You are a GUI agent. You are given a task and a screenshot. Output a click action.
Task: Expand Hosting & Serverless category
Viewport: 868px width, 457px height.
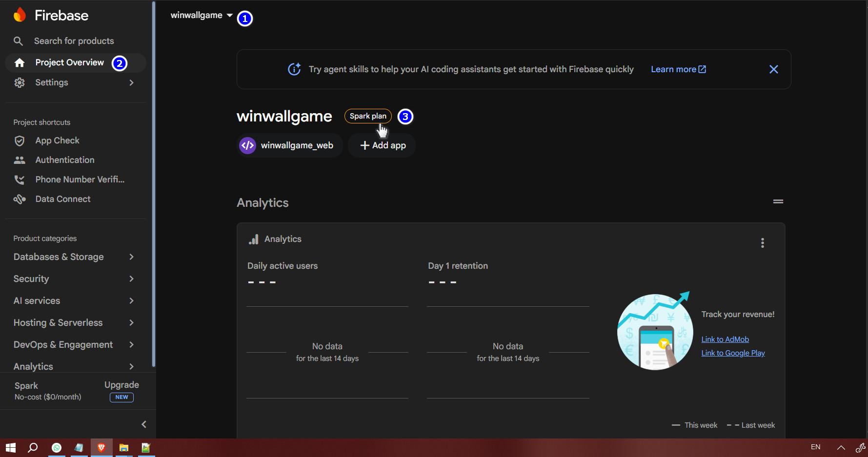click(73, 323)
